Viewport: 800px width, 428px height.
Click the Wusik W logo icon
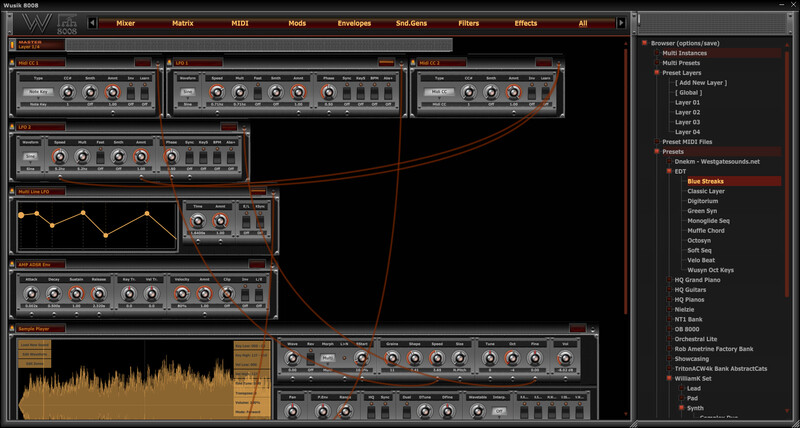click(x=35, y=22)
